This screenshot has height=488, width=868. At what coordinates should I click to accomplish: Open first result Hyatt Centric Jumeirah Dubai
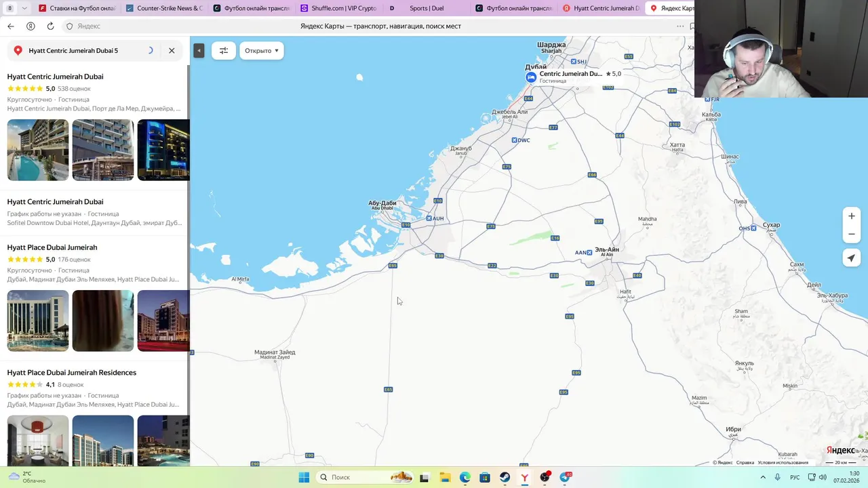tap(55, 77)
